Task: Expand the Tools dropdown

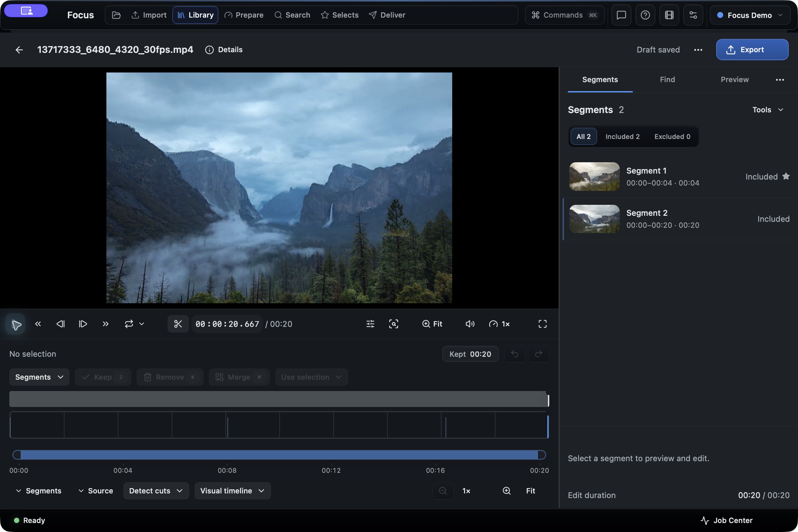Action: pos(768,110)
